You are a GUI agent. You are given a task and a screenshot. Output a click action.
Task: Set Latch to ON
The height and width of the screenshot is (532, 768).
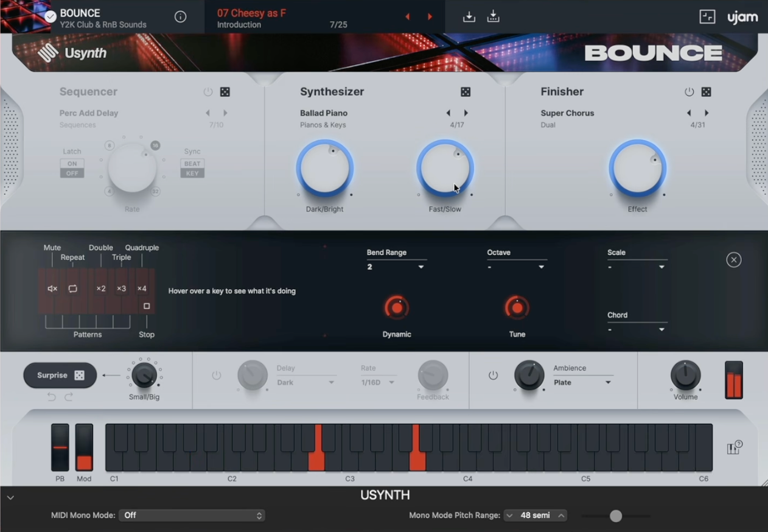tap(72, 164)
